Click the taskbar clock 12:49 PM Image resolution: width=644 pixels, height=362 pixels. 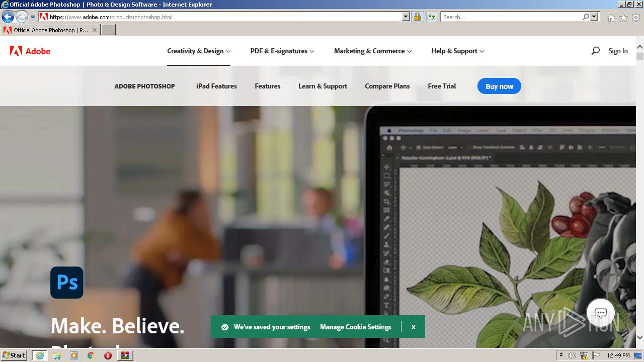click(618, 355)
